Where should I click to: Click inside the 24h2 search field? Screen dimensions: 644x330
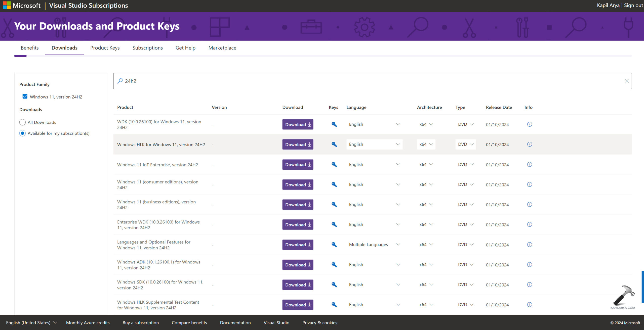352,81
